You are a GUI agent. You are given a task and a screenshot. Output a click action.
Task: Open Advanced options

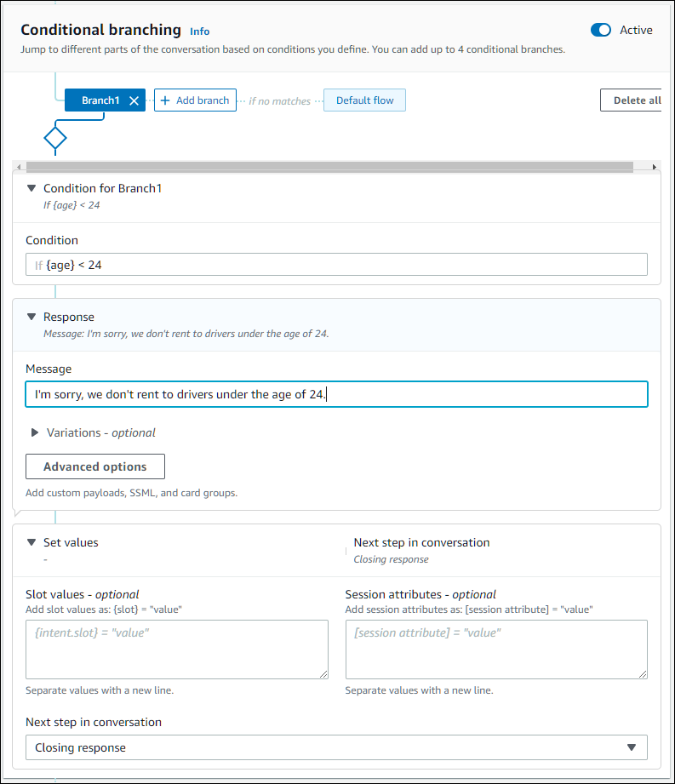tap(94, 466)
